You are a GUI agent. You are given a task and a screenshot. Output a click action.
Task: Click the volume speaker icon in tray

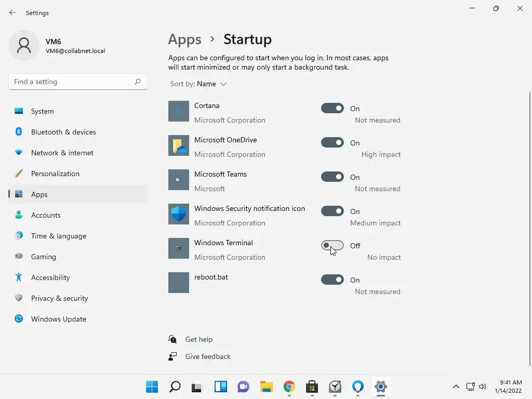483,387
